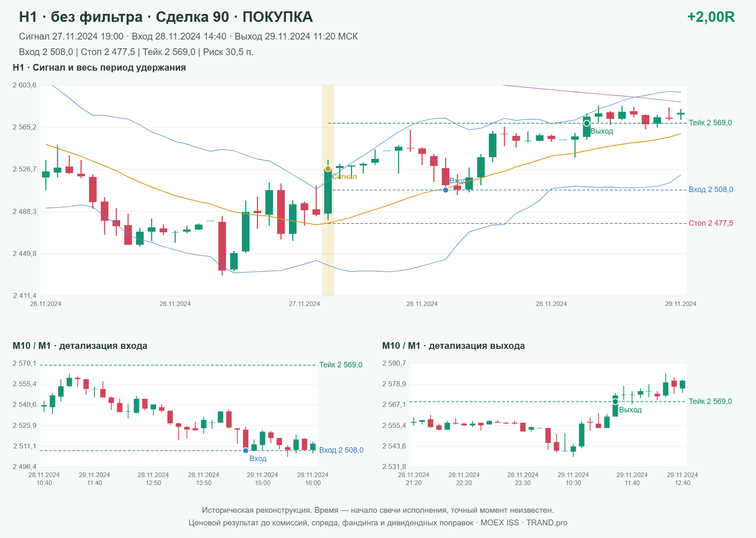The image size is (756, 538).
Task: Click the main title 'H1 · без фильтра · Сделка 90 · ПОКУПКА'
Action: (166, 17)
